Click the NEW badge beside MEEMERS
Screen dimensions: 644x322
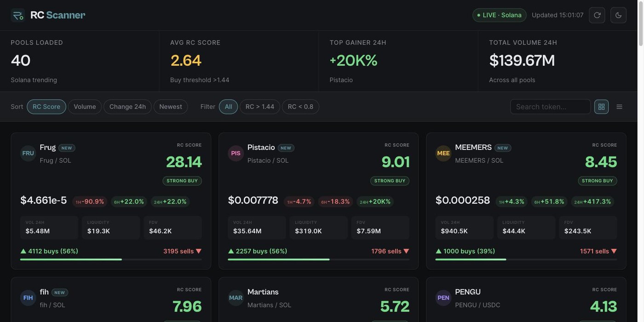[503, 148]
